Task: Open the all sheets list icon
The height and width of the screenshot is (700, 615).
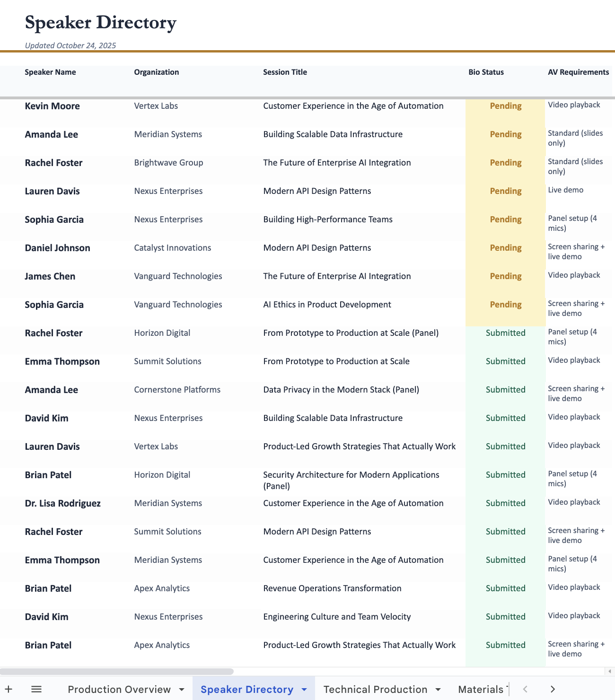Action: tap(36, 689)
